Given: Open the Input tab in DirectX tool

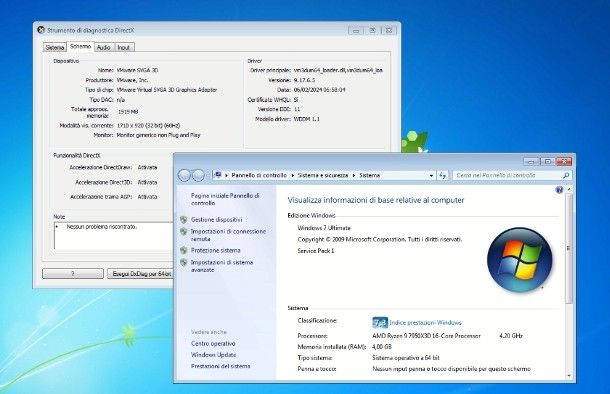Looking at the screenshot, I should coord(123,47).
